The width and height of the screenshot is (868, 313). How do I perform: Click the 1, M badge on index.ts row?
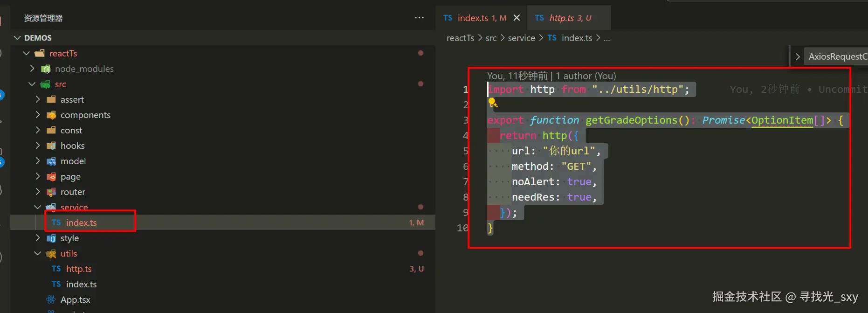[416, 223]
